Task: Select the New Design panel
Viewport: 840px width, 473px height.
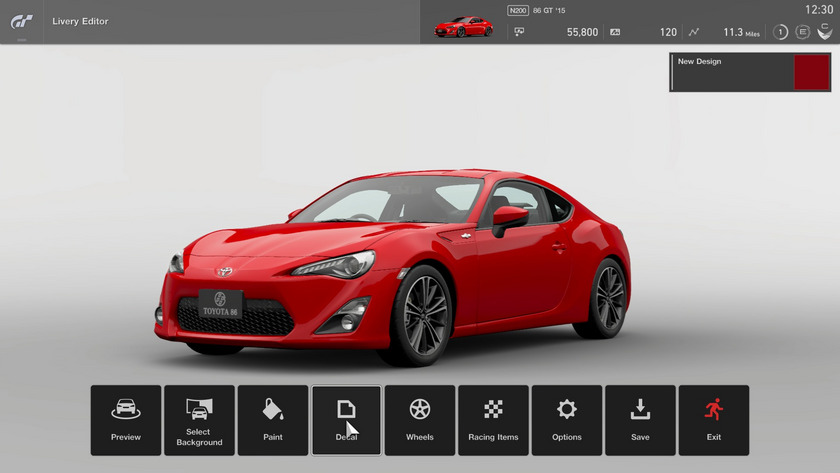Action: [x=731, y=73]
